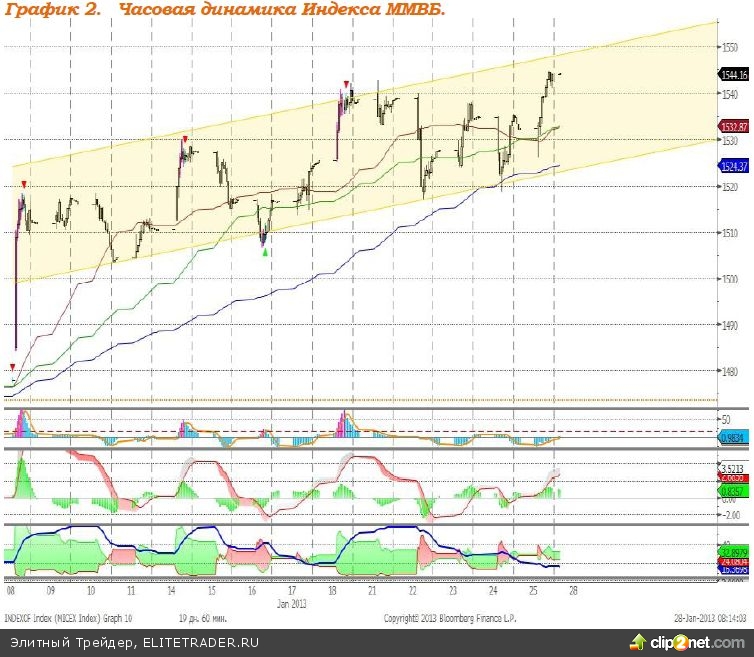Screen dimensions: 754x657
Task: Click the red down-triangle above the 08 January high
Action: 24,185
